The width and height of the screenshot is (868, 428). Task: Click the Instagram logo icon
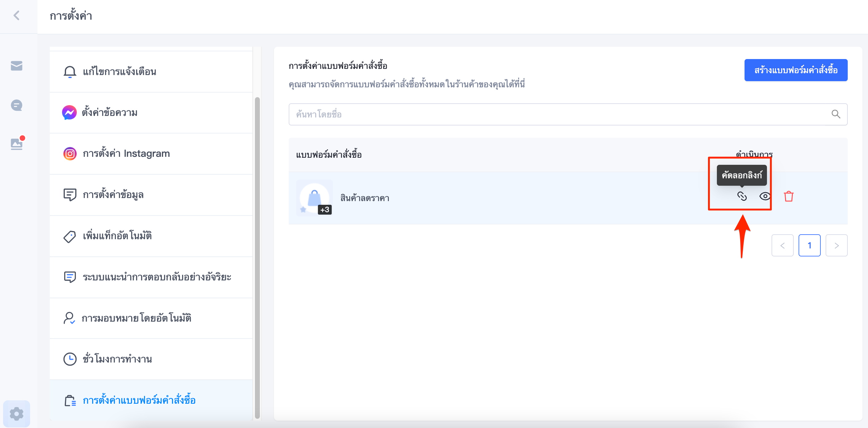(70, 154)
